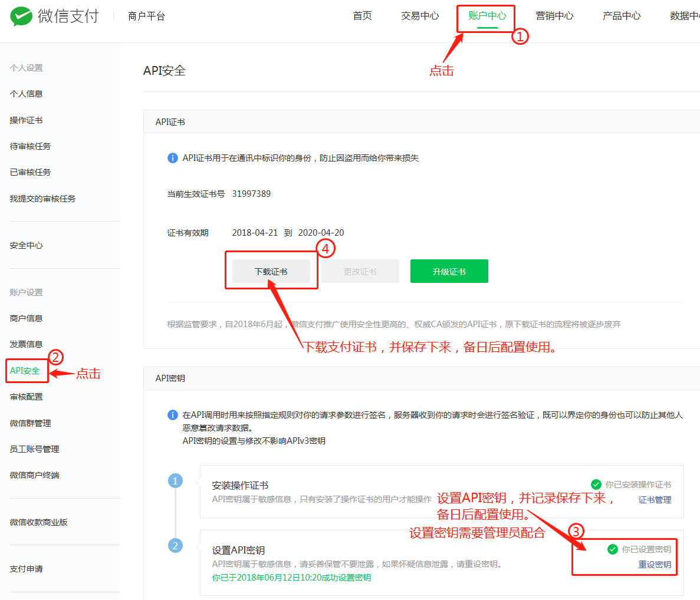Click the 当前生效证书号 label
Viewport: 700px width, 600px height.
pos(196,193)
